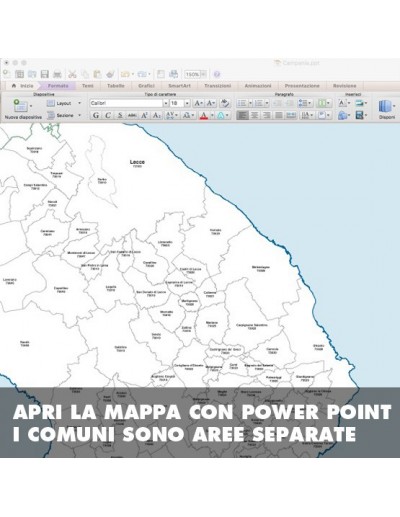Expand the font size dropdown arrow
Viewport: 400px width, 517px height.
[x=187, y=103]
